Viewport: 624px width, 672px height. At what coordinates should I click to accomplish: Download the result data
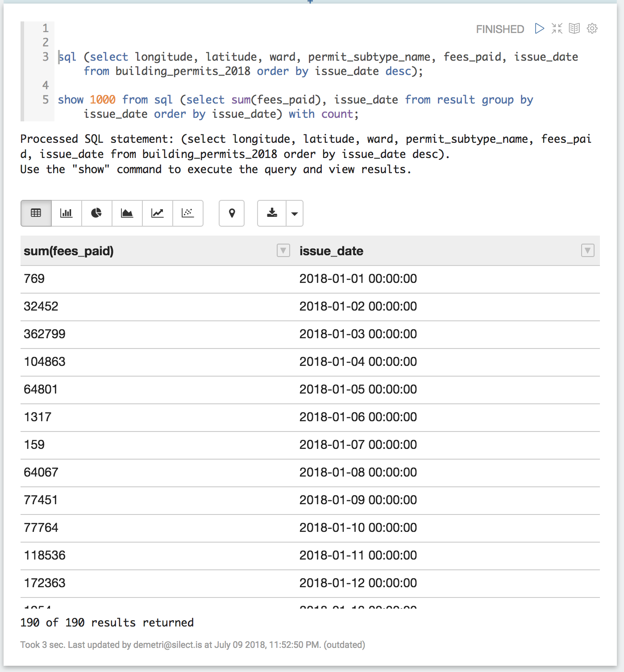(x=272, y=213)
